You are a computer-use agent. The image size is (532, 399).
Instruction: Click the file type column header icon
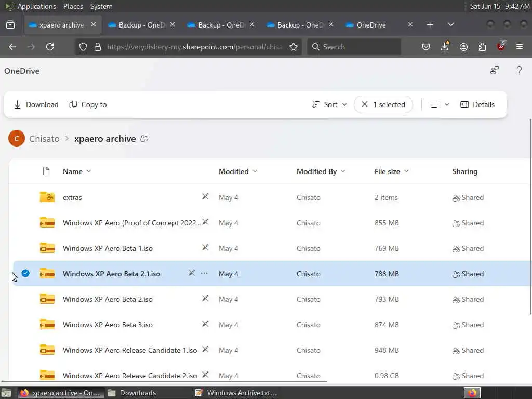pos(46,171)
